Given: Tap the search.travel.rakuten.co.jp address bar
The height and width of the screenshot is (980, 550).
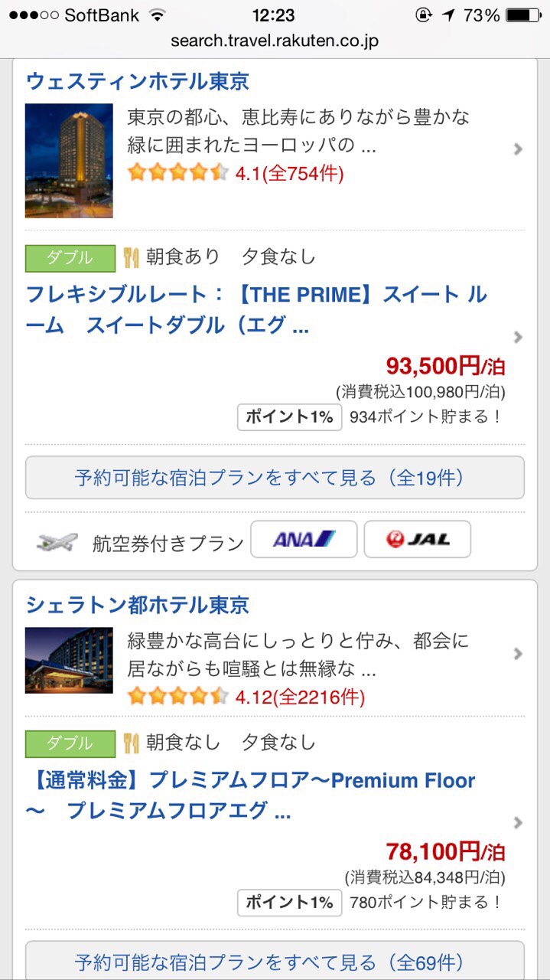Looking at the screenshot, I should (x=275, y=41).
